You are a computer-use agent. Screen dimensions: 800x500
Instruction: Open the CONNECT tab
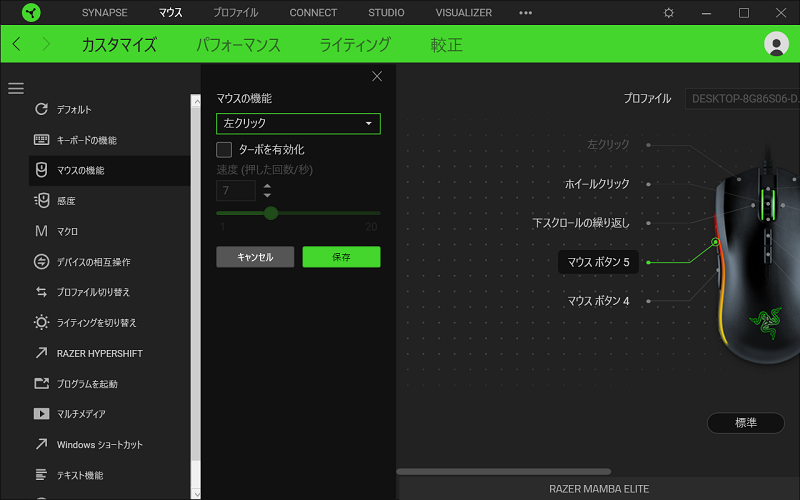pos(313,13)
